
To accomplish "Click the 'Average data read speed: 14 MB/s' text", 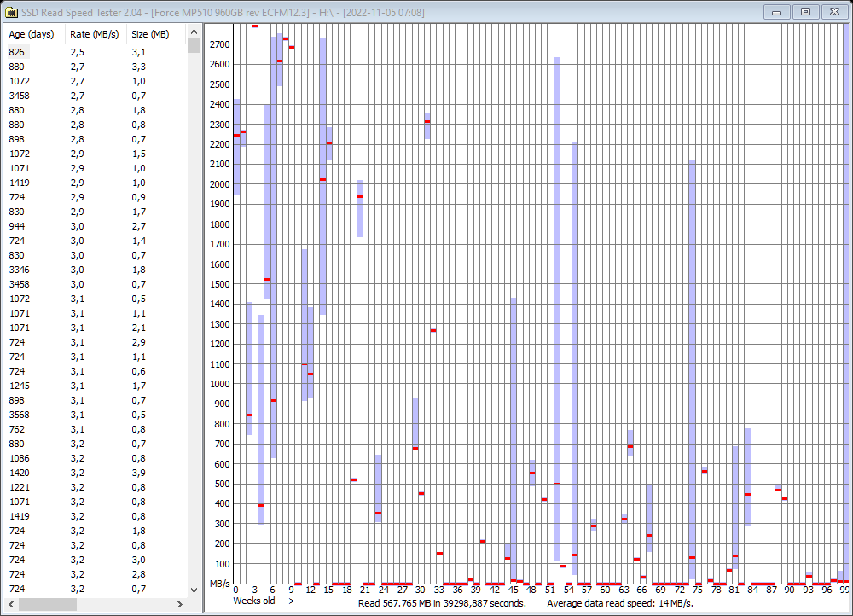I will pyautogui.click(x=620, y=603).
